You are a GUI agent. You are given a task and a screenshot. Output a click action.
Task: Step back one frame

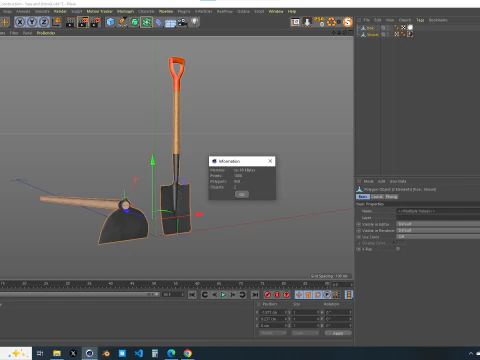coord(214,295)
